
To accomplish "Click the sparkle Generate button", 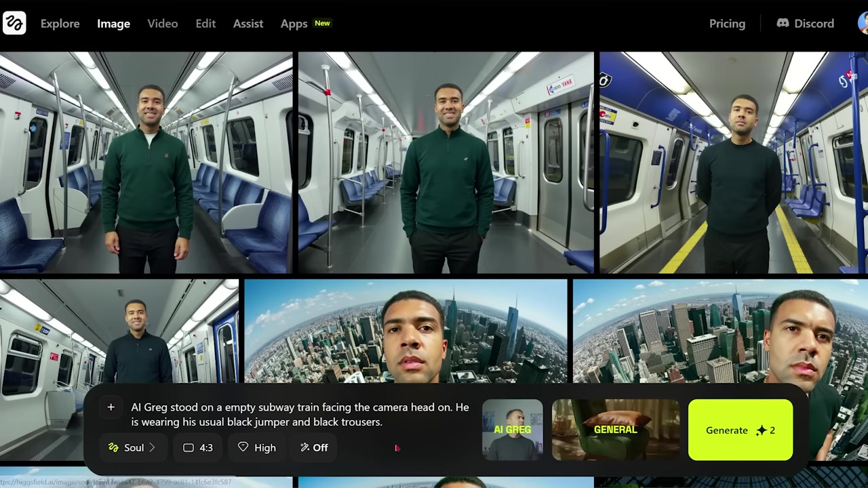I will (x=741, y=430).
